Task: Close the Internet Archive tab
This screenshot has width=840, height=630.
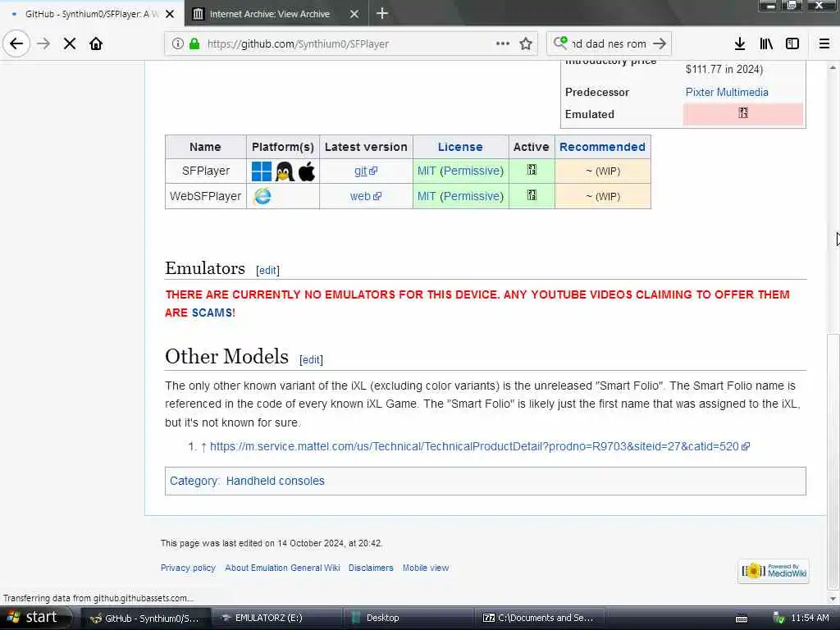Action: point(354,14)
